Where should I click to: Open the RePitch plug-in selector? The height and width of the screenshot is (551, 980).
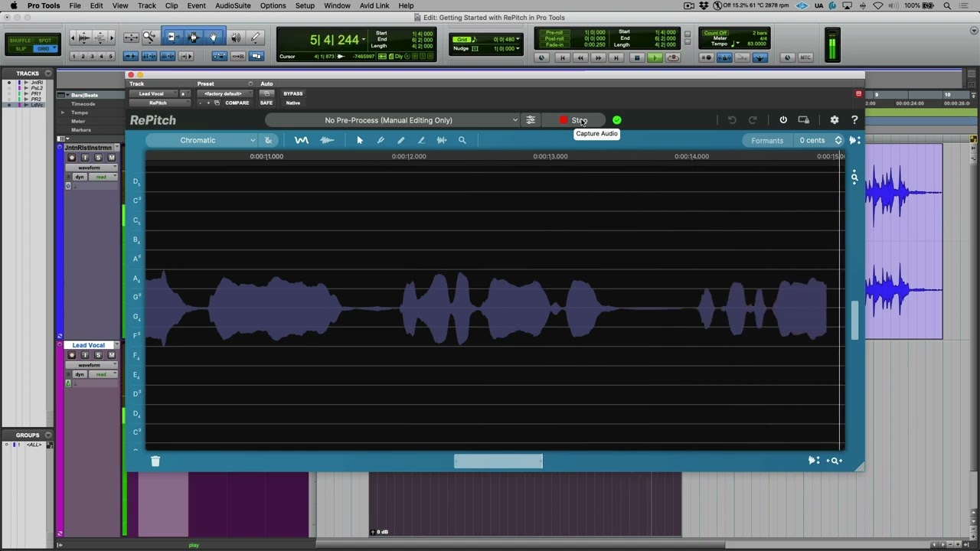coord(158,103)
